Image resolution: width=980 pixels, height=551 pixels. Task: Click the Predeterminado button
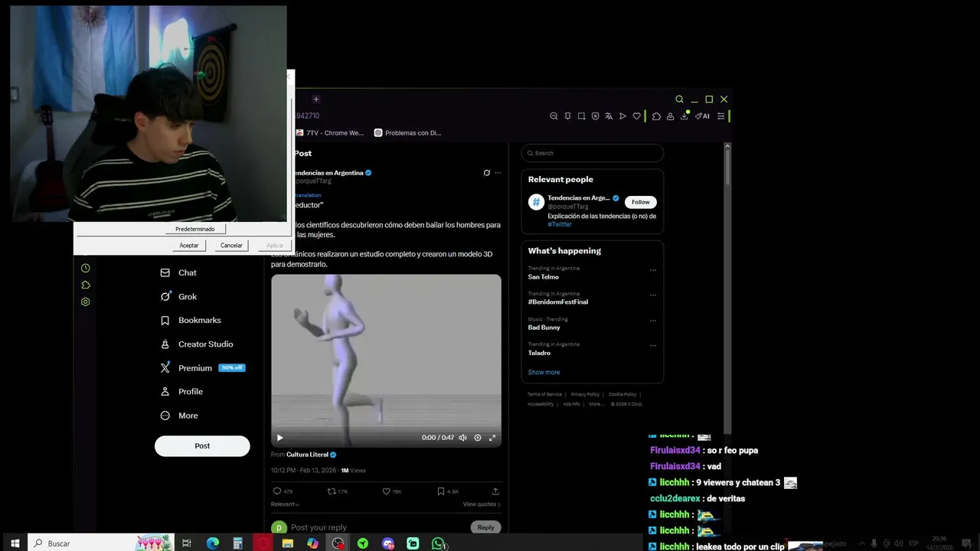pos(195,229)
